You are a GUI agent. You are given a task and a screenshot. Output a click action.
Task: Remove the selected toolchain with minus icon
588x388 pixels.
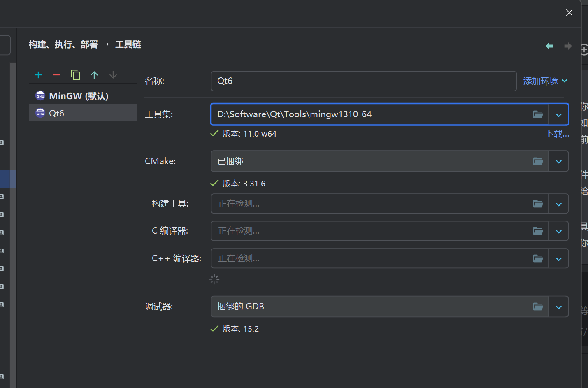(57, 75)
